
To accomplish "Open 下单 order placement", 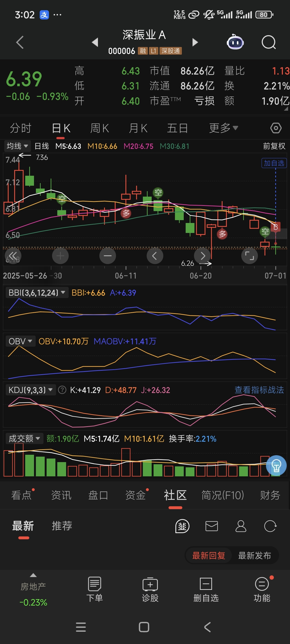I will [x=95, y=589].
